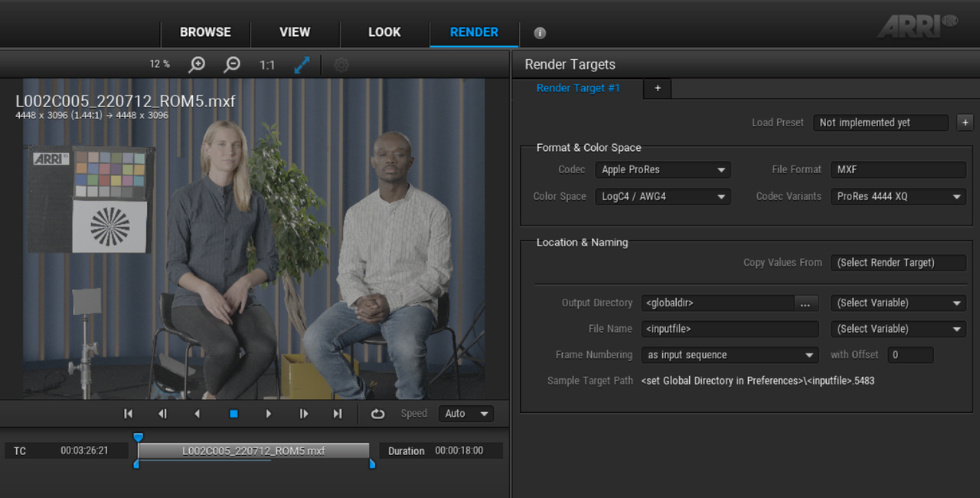Click the out-point marker at clip end
This screenshot has width=980, height=498.
click(372, 464)
